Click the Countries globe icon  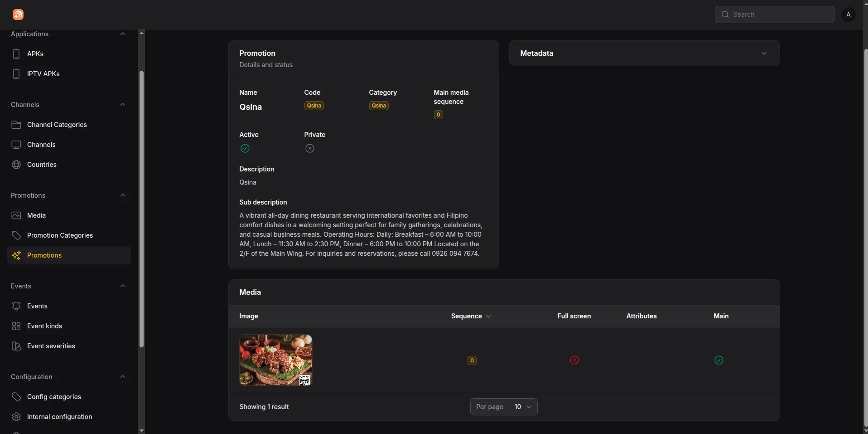16,165
